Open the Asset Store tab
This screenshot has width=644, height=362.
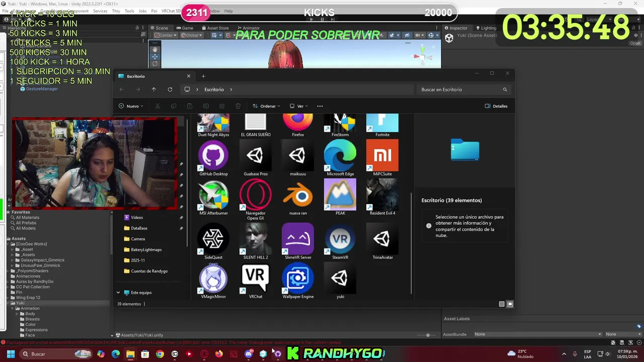(x=214, y=28)
